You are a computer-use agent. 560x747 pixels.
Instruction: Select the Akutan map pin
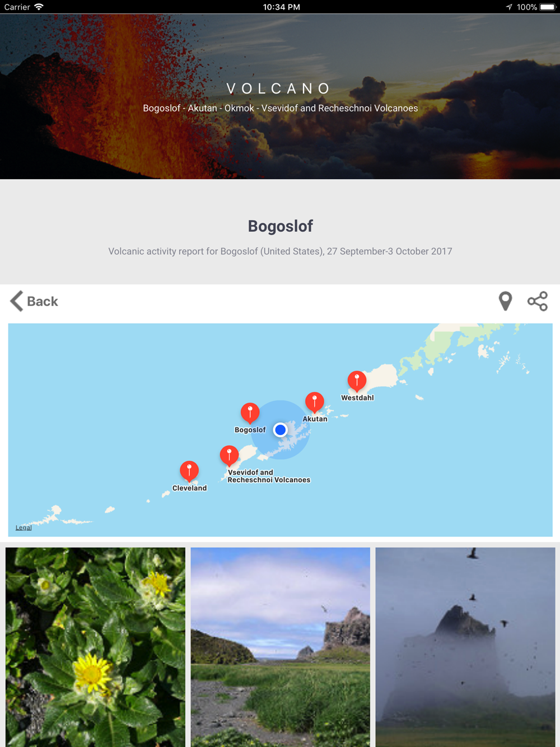pos(315,403)
